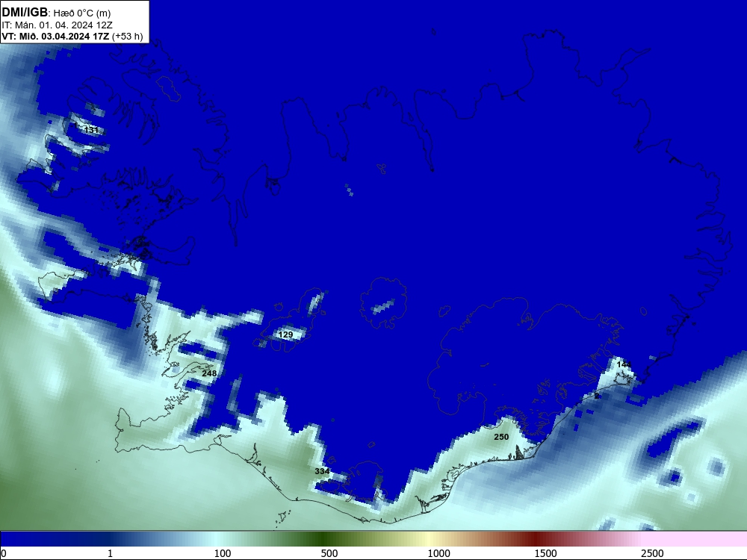Click the 1500 tick label on the color scale

pos(545,553)
